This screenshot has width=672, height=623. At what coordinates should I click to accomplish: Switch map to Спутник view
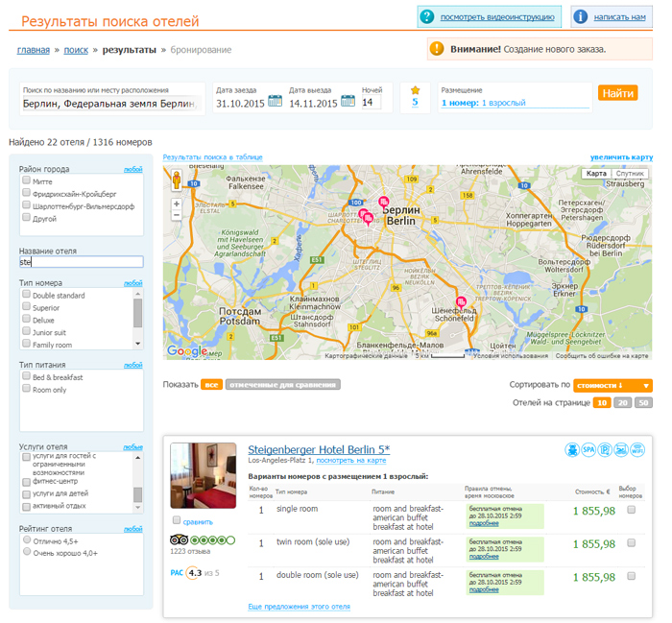[x=630, y=174]
